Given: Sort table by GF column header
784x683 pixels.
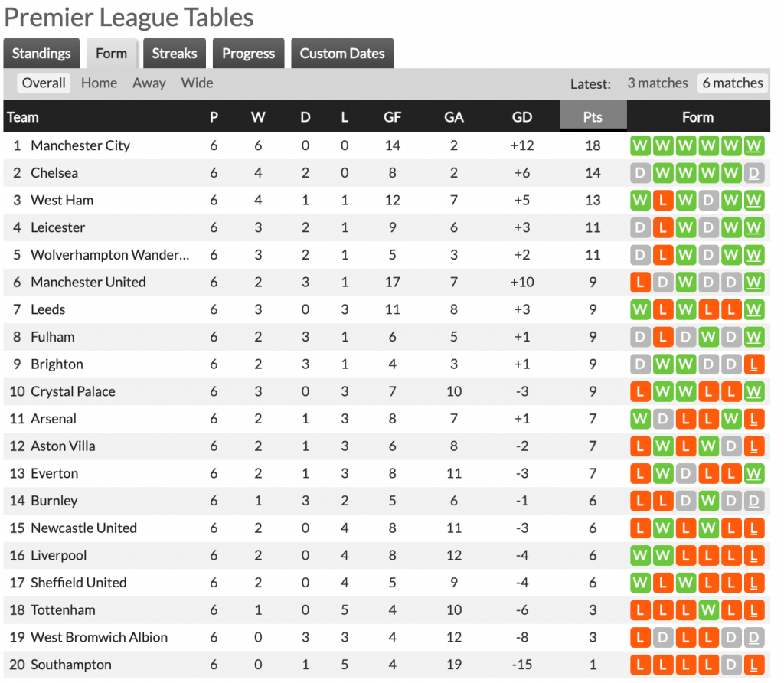Looking at the screenshot, I should coord(392,117).
